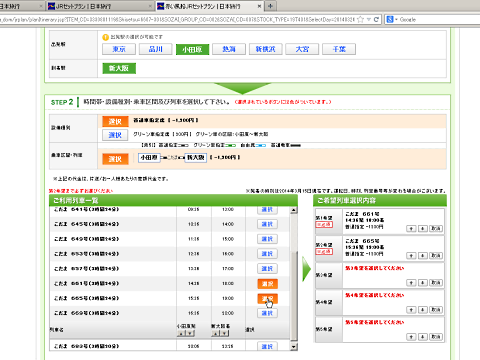Click train list scrollbar thumb
The height and width of the screenshot is (360, 480).
coord(293,296)
